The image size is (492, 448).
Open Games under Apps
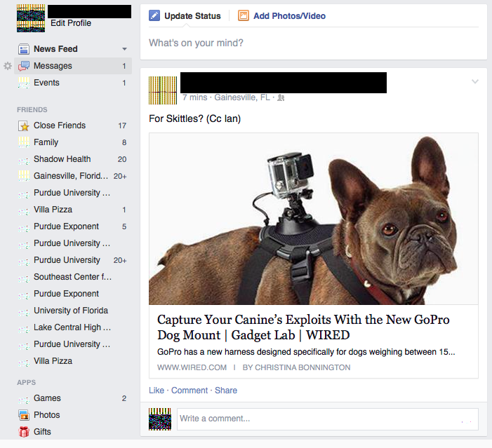point(73,398)
